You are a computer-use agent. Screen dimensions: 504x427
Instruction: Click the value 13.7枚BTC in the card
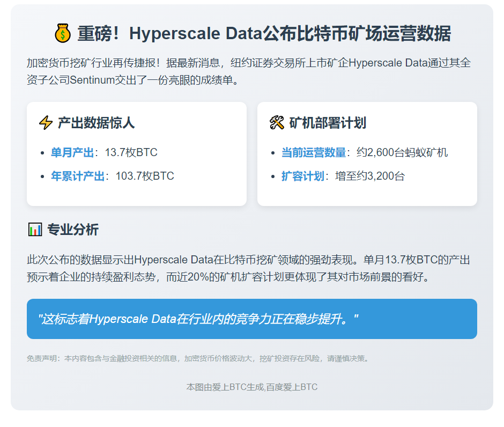131,152
